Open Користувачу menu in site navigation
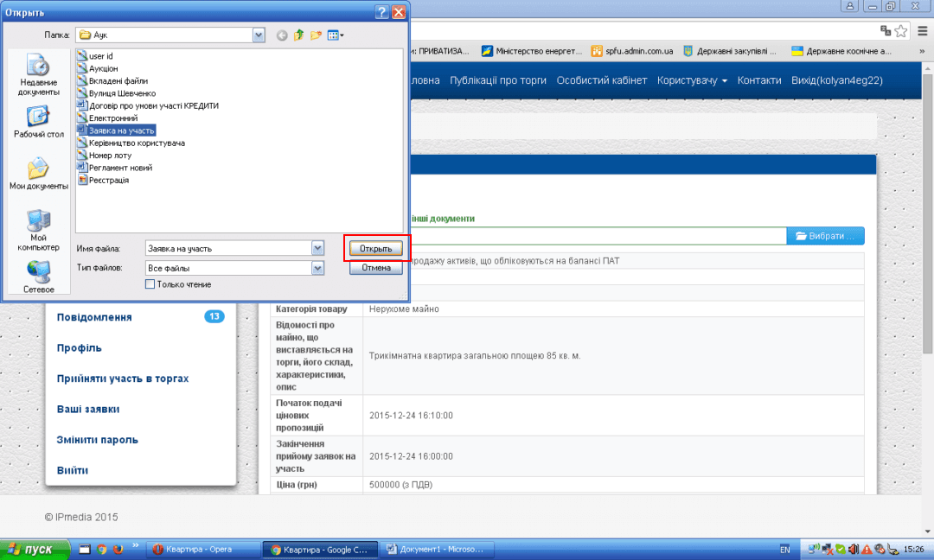The height and width of the screenshot is (560, 934). coord(692,80)
